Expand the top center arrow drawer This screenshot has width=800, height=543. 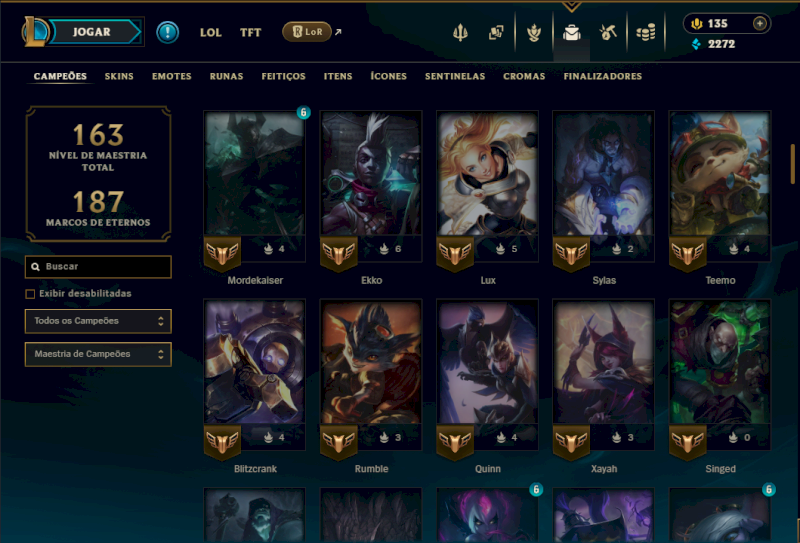(571, 7)
